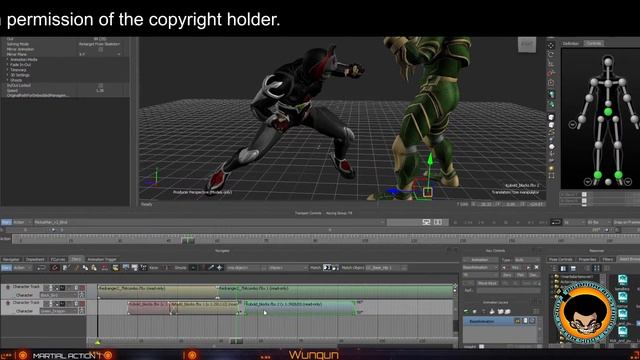
Task: Open the take selector dropdown in Transport Controls
Action: click(208, 222)
